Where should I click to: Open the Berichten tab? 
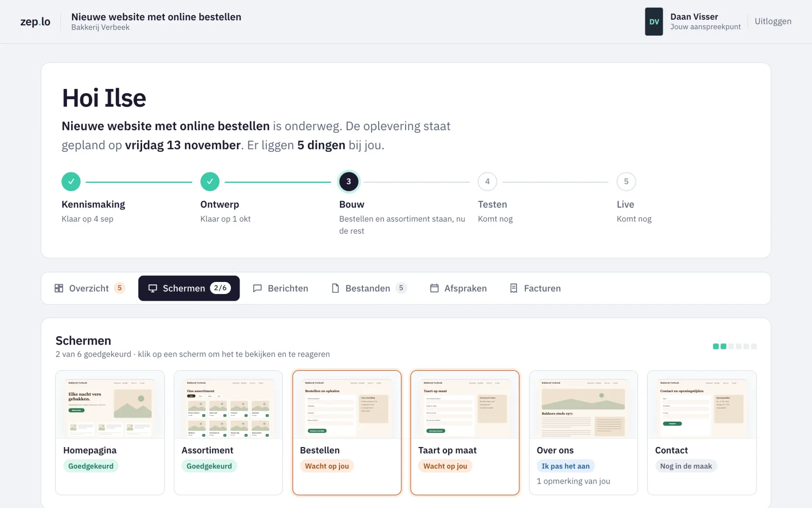(x=281, y=288)
